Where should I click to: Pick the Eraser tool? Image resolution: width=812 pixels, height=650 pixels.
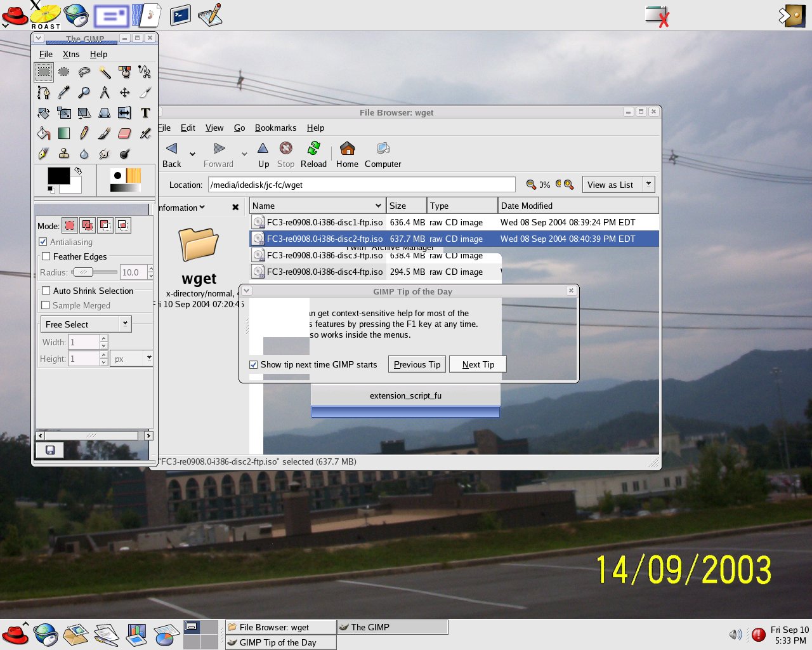click(x=125, y=133)
